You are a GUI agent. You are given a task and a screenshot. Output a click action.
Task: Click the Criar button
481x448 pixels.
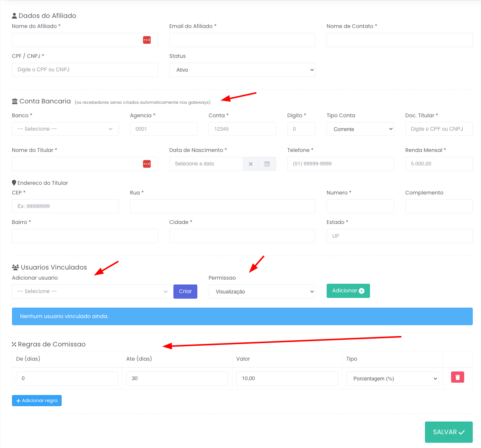[x=185, y=292]
